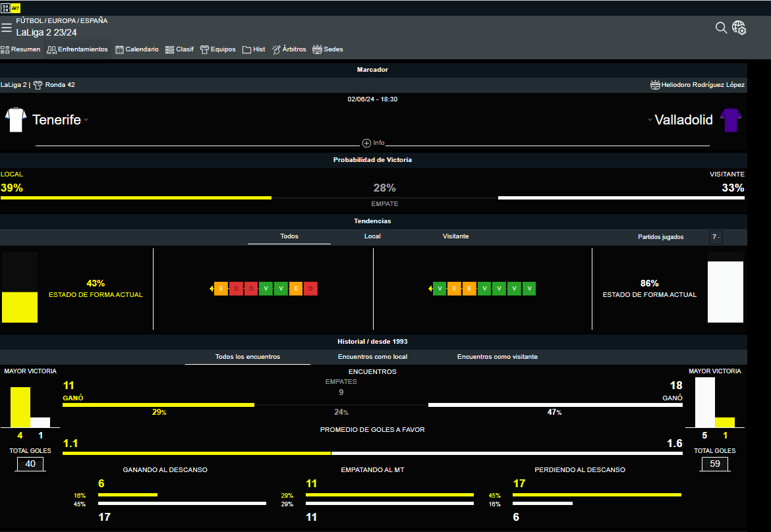Select Visitante trend filter
The image size is (771, 532).
click(455, 236)
